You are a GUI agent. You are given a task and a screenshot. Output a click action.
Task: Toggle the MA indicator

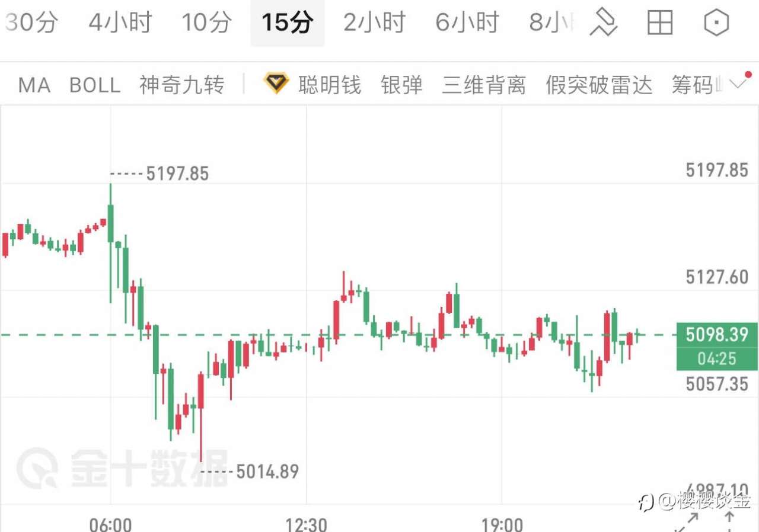[x=34, y=85]
